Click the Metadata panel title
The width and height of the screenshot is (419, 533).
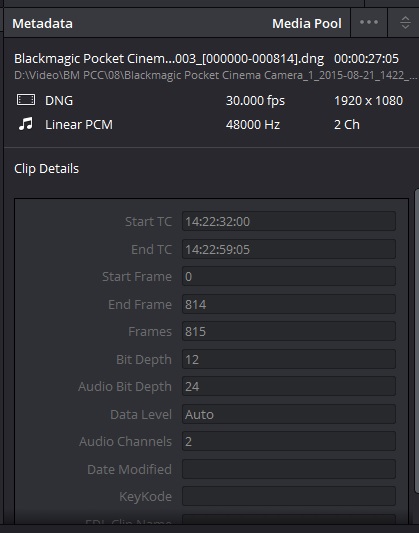tap(42, 23)
